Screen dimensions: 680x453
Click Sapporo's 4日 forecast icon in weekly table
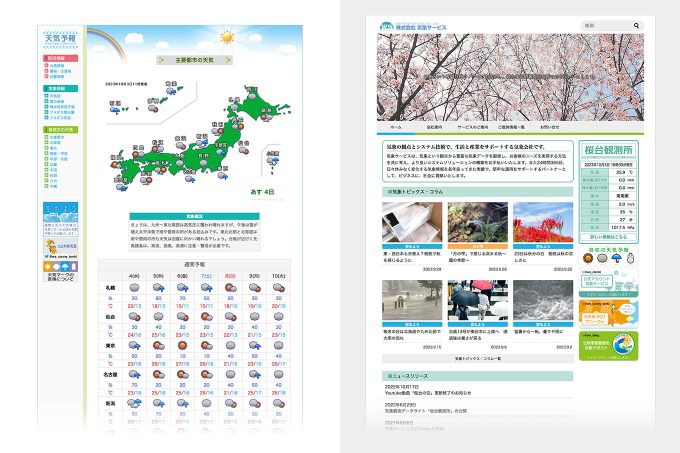pos(135,286)
